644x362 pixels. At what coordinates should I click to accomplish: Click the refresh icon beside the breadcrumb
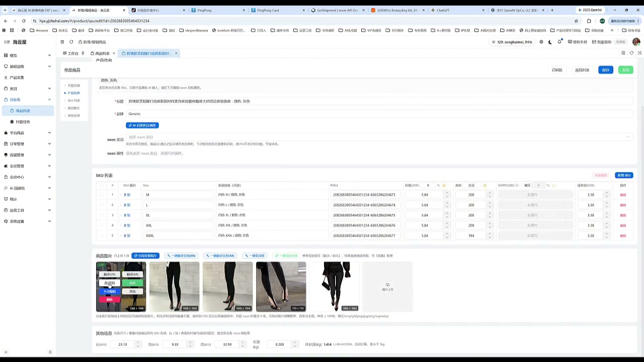click(71, 42)
